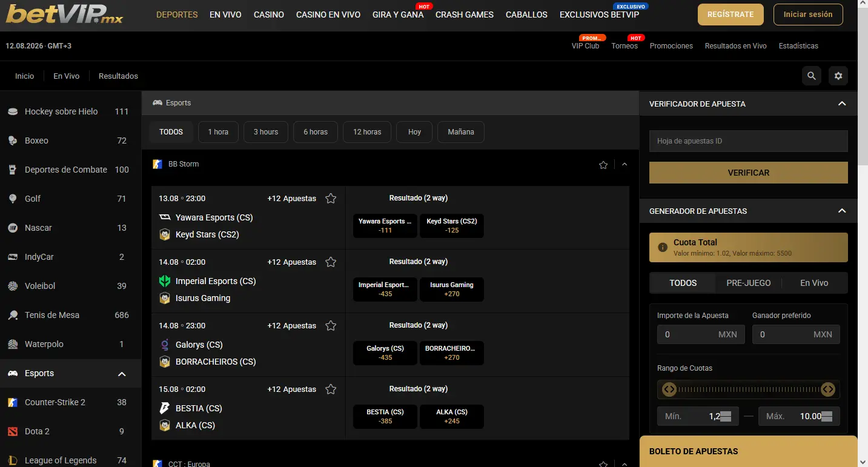This screenshot has height=467, width=868.
Task: Click the Hockey sobre Hielo puck icon
Action: point(13,111)
